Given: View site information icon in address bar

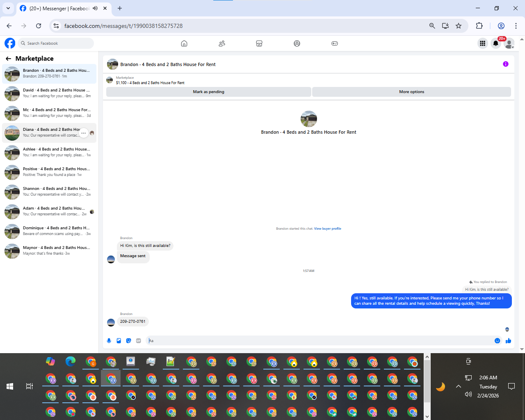Looking at the screenshot, I should click(x=56, y=26).
